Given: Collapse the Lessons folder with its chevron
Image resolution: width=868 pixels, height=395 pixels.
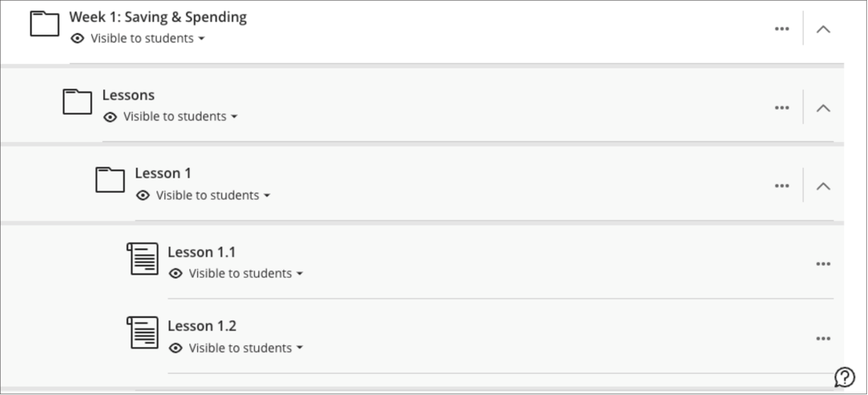Looking at the screenshot, I should click(823, 108).
